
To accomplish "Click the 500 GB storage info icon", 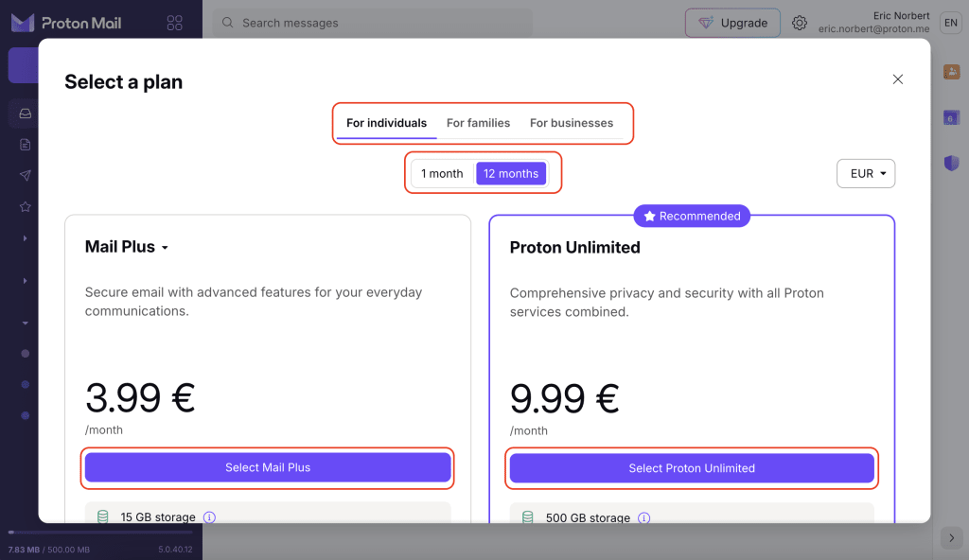I will tap(644, 517).
